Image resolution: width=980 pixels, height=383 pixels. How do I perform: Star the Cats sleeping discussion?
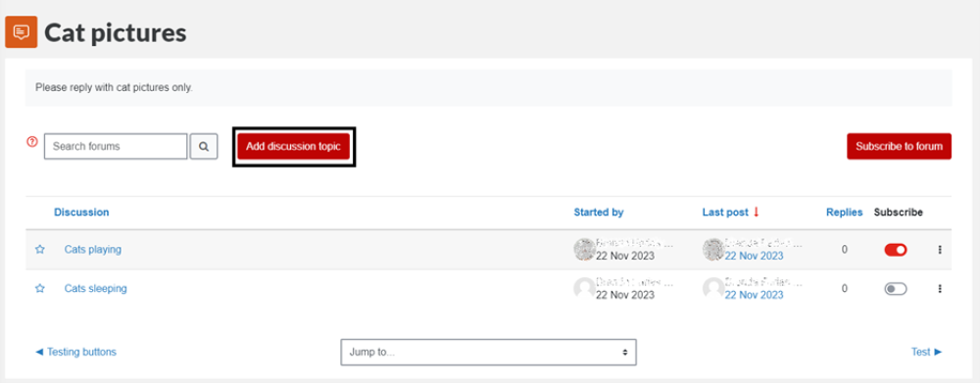click(x=40, y=289)
